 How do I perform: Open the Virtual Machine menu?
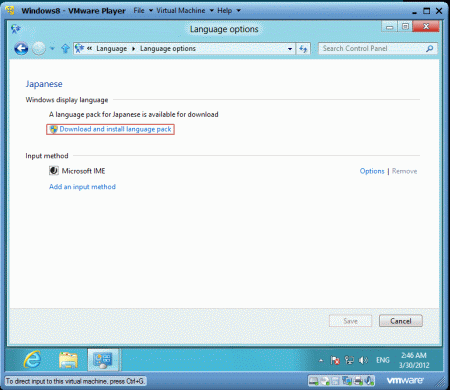click(185, 11)
